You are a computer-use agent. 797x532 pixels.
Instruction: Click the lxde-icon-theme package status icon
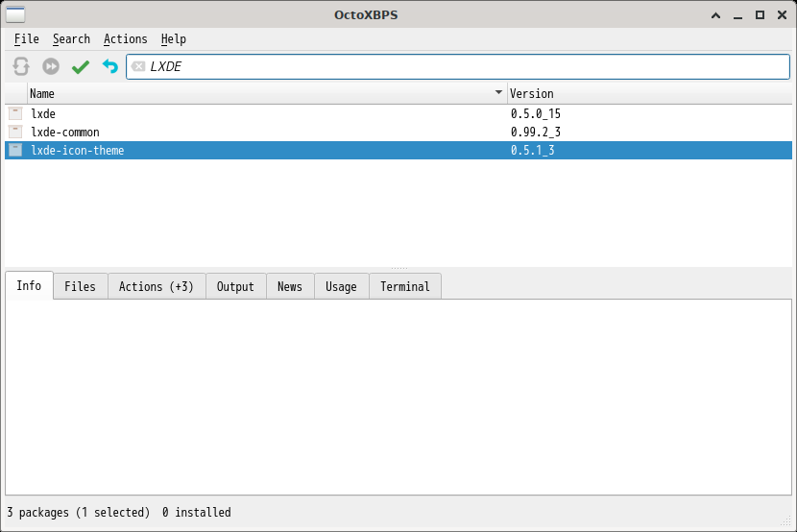point(15,150)
